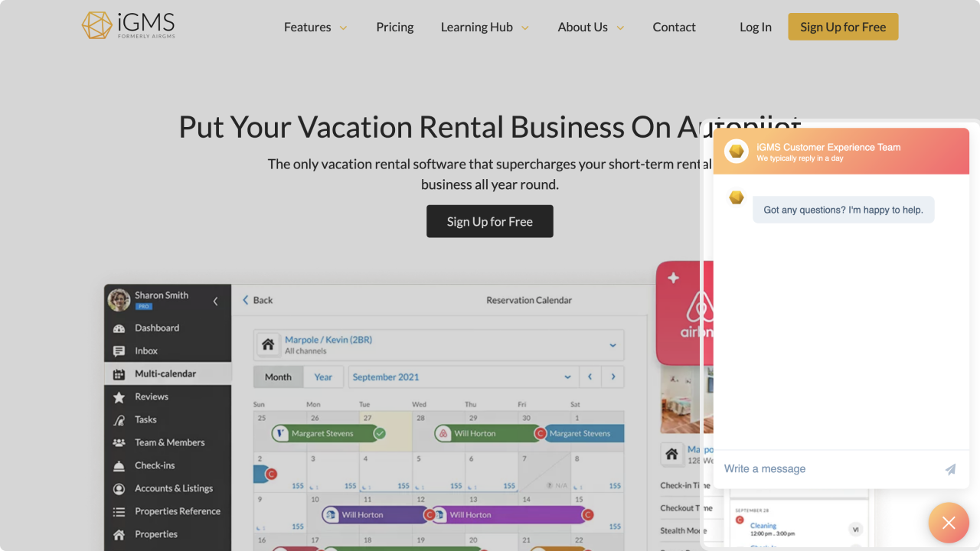Open Dashboard from the sidebar icon
Viewport: 980px width, 551px height.
[119, 328]
